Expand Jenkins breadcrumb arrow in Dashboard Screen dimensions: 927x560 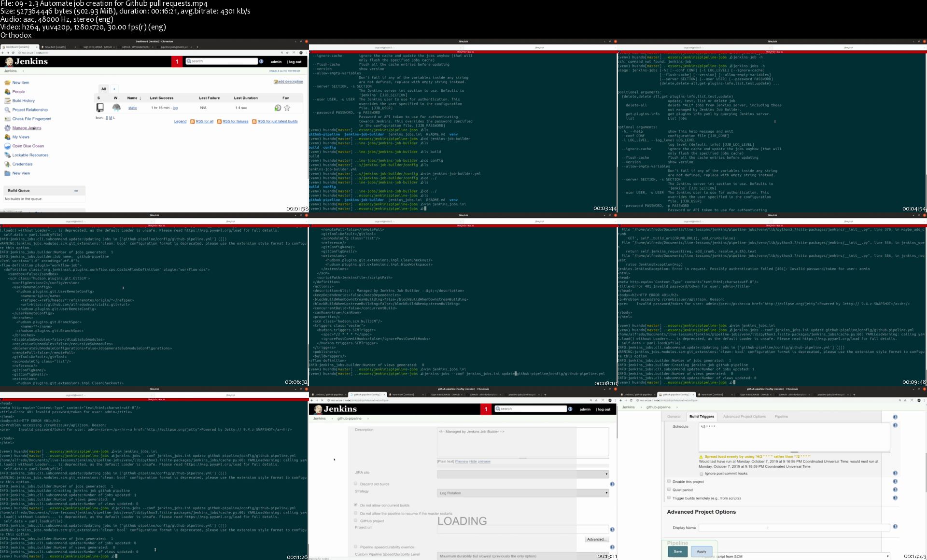[23, 71]
